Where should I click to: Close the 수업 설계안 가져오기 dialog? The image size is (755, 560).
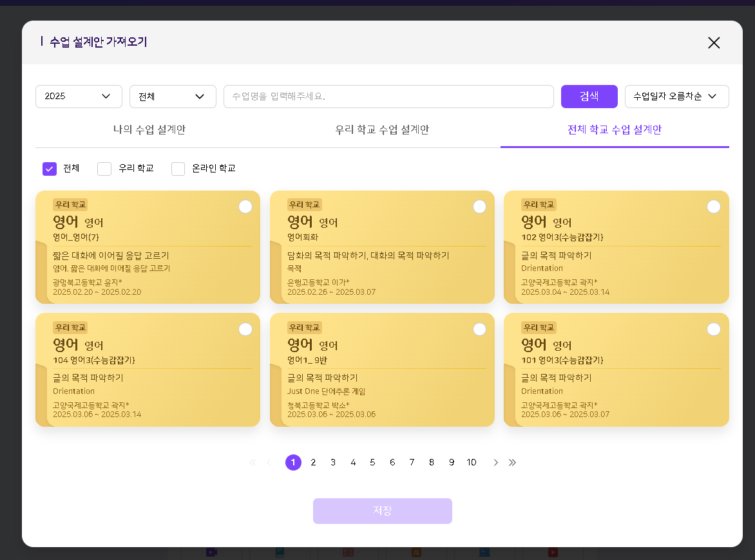pos(714,43)
